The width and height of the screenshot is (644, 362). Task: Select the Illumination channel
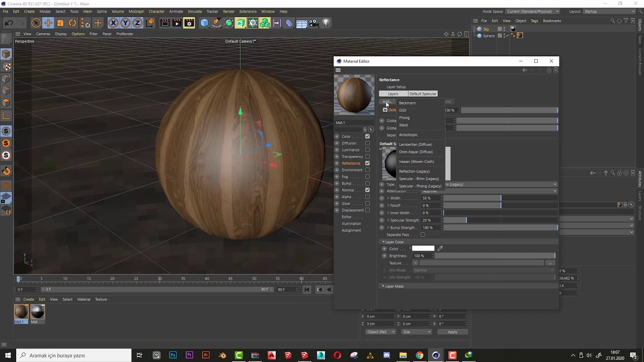351,223
